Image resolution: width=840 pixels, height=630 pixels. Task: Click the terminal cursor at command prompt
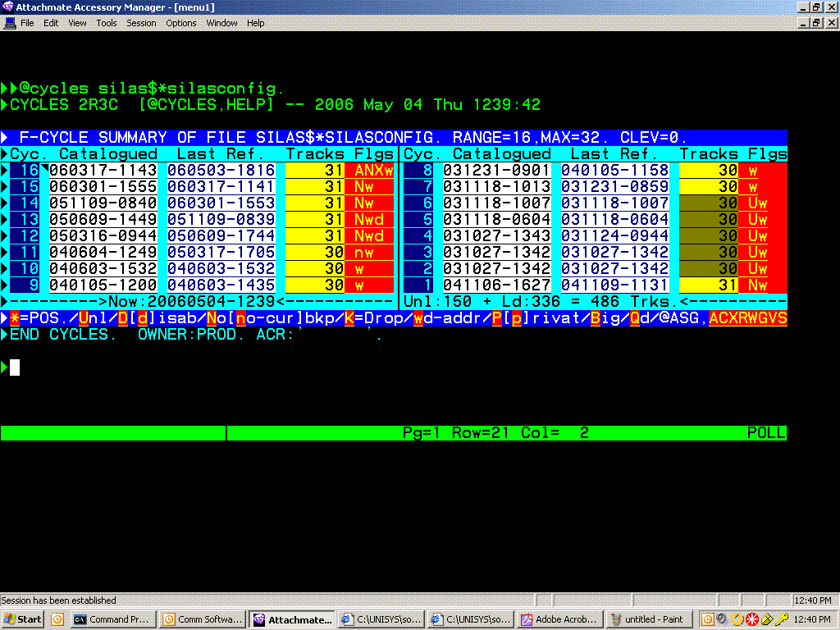click(x=15, y=367)
